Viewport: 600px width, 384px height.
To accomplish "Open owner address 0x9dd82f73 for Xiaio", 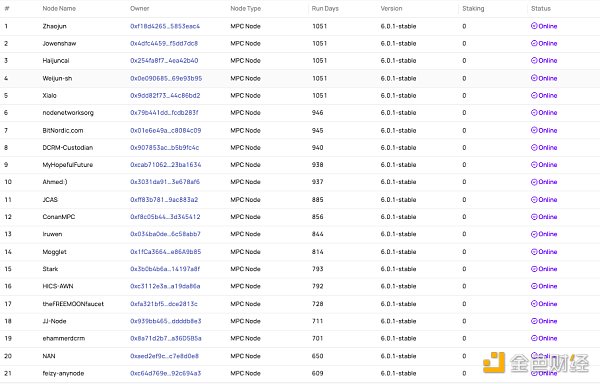I will click(x=165, y=95).
